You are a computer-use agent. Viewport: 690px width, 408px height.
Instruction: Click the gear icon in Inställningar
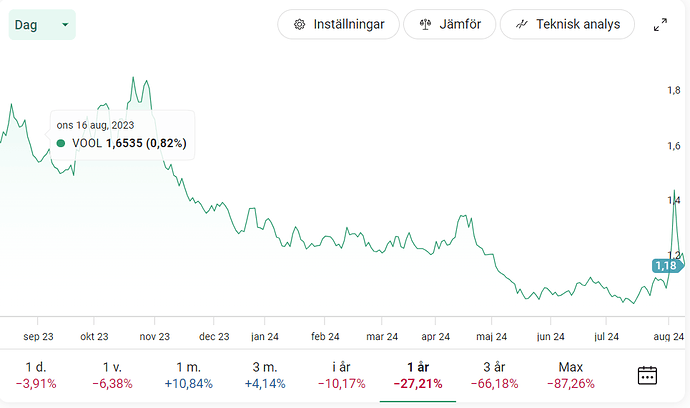click(x=299, y=25)
